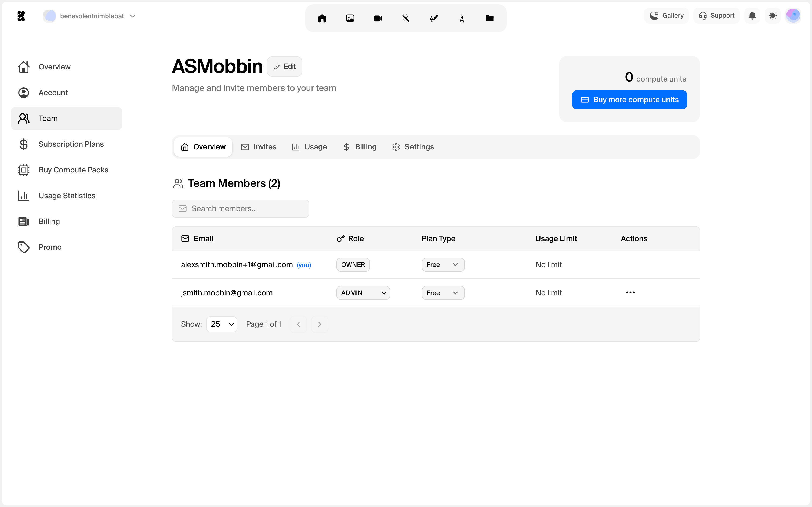The image size is (812, 507).
Task: Focus the Search members field
Action: pyautogui.click(x=241, y=209)
